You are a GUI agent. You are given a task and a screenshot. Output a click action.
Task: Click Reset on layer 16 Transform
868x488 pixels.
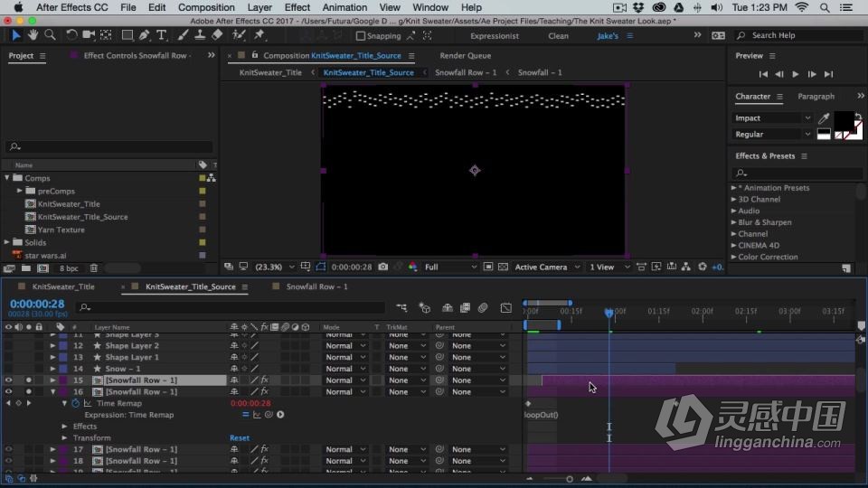click(x=239, y=437)
